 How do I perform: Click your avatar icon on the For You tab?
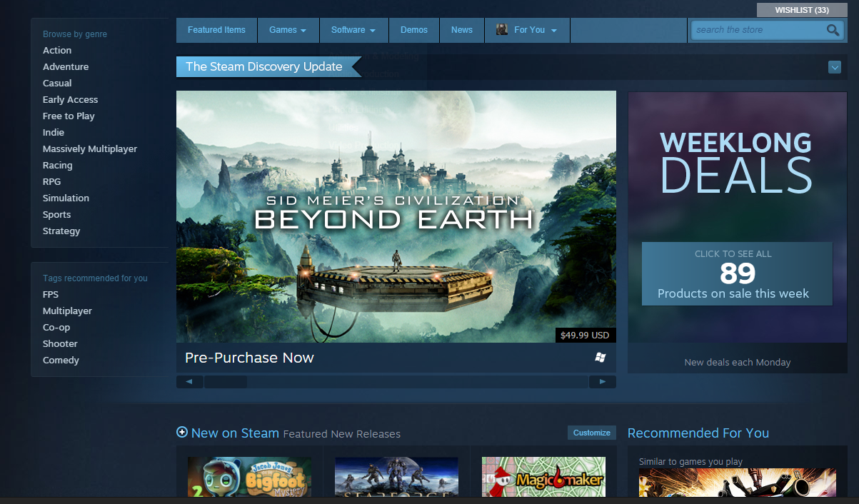501,30
